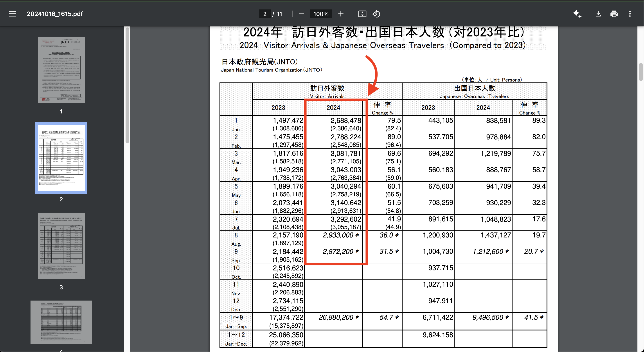644x352 pixels.
Task: Print the document
Action: pyautogui.click(x=614, y=14)
